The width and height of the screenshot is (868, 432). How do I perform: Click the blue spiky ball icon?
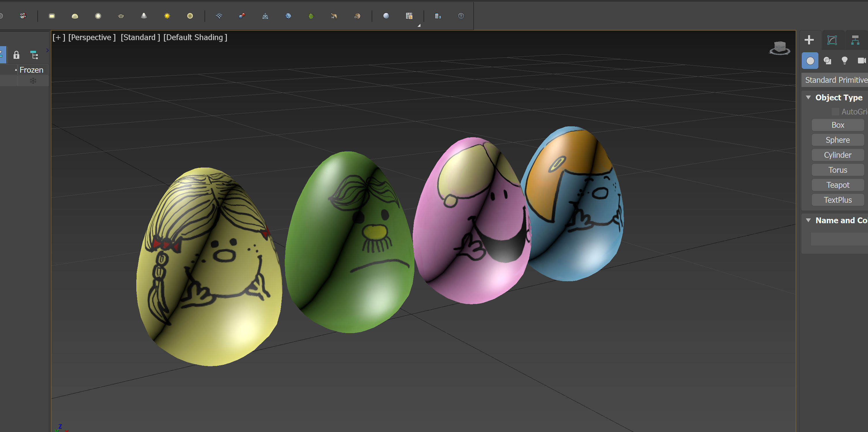pos(288,16)
